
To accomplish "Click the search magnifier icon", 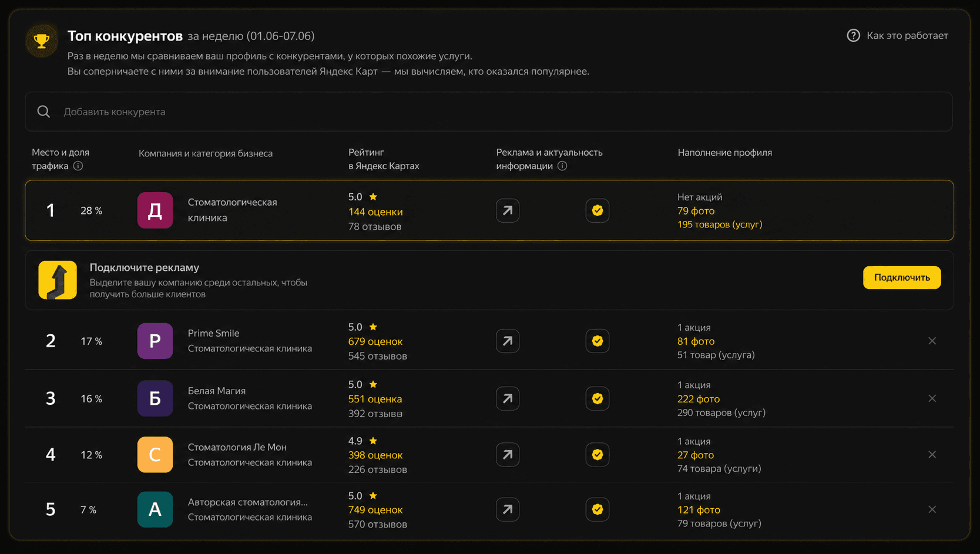I will tap(43, 112).
